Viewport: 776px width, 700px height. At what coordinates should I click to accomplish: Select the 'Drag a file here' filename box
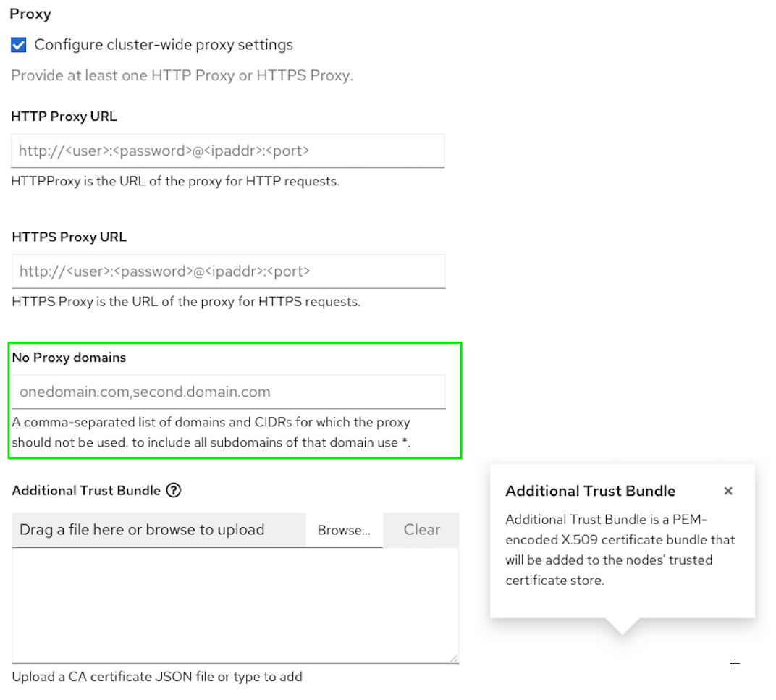pyautogui.click(x=159, y=530)
